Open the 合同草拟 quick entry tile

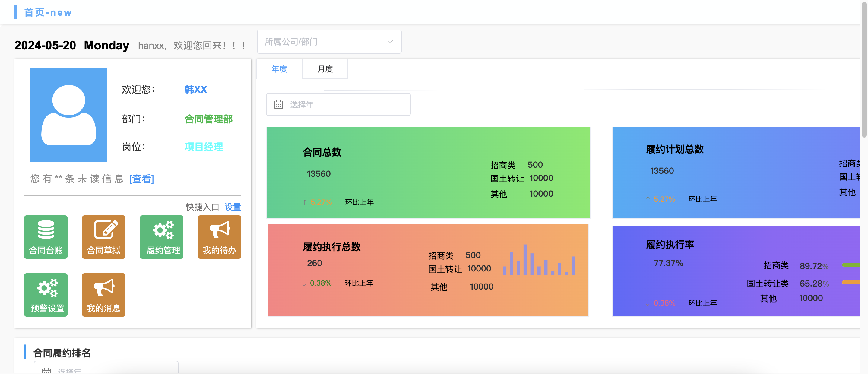pyautogui.click(x=104, y=237)
